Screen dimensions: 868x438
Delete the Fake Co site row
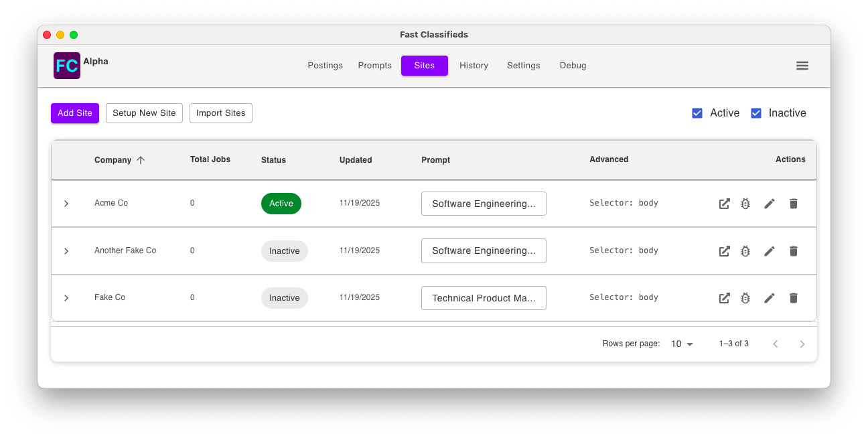pyautogui.click(x=794, y=298)
